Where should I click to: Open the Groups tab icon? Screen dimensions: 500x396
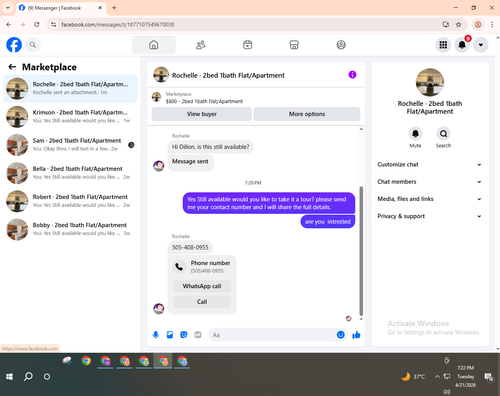click(x=341, y=45)
